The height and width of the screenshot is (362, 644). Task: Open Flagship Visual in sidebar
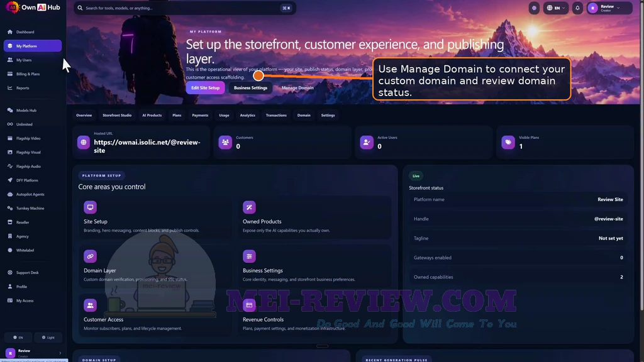pyautogui.click(x=33, y=152)
